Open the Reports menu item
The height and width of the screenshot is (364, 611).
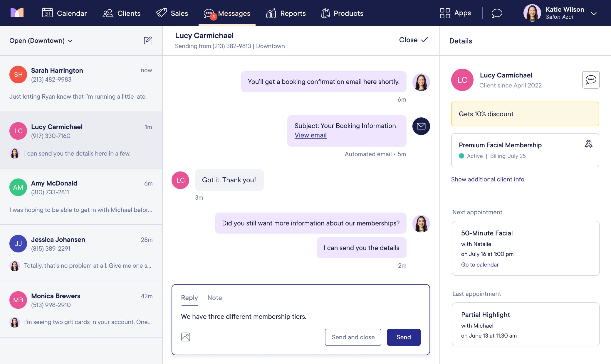point(286,13)
